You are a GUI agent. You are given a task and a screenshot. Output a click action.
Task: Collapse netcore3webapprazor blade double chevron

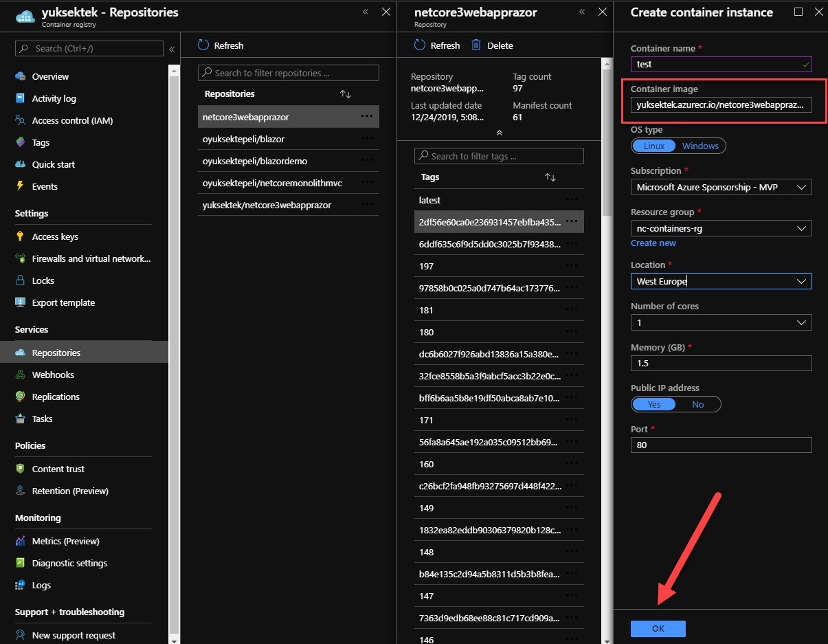click(582, 12)
